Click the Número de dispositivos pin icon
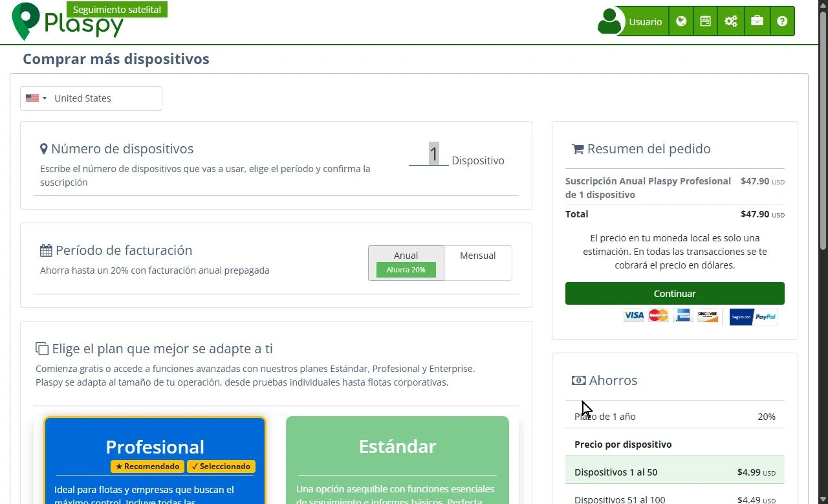The width and height of the screenshot is (828, 504). click(x=44, y=149)
